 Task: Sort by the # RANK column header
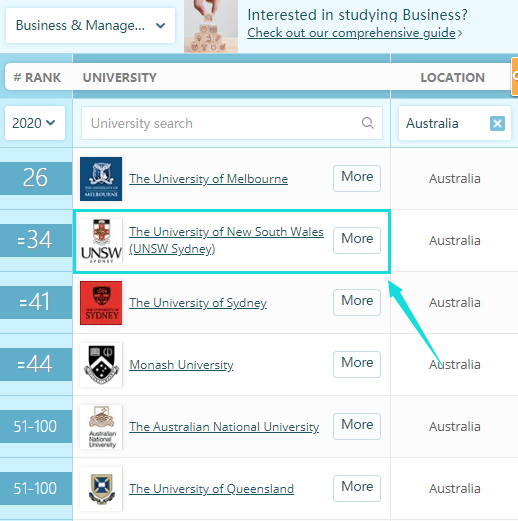(37, 78)
